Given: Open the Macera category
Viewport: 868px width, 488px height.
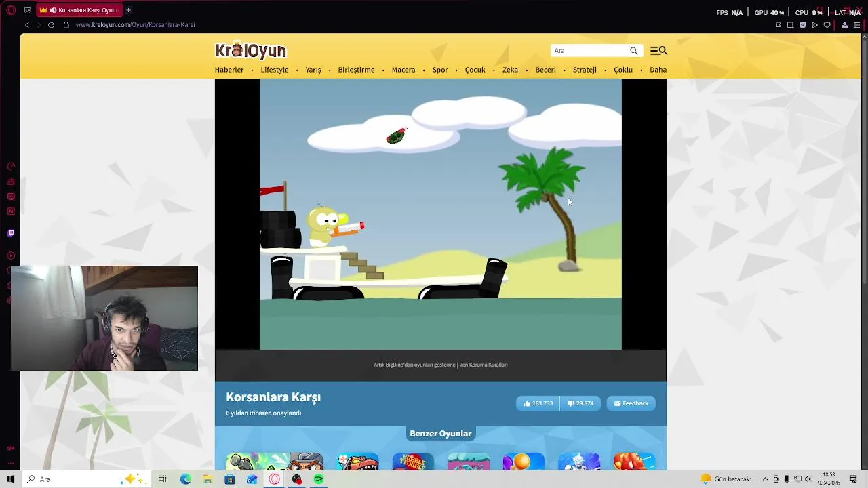Looking at the screenshot, I should (403, 70).
